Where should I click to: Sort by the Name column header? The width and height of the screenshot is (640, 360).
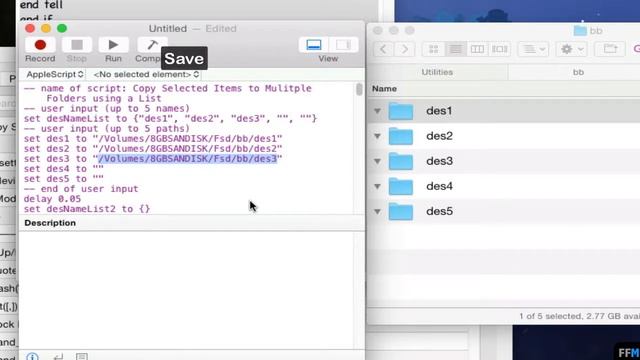coord(384,89)
